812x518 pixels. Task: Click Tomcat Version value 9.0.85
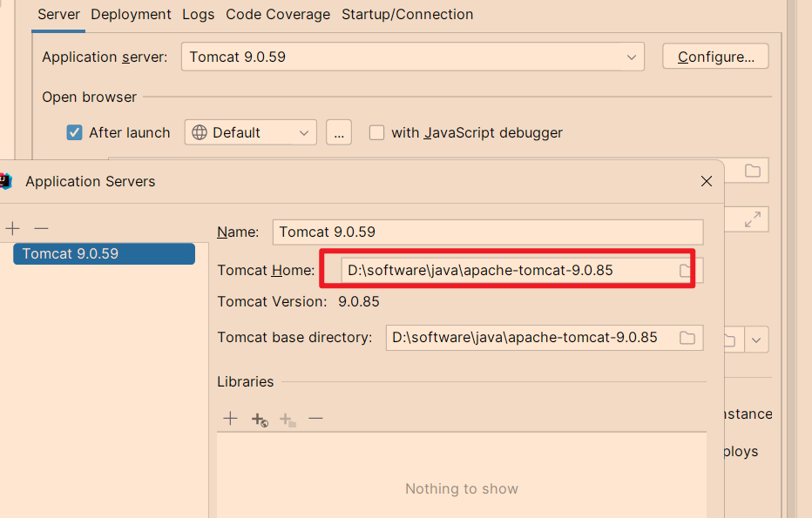pyautogui.click(x=359, y=302)
